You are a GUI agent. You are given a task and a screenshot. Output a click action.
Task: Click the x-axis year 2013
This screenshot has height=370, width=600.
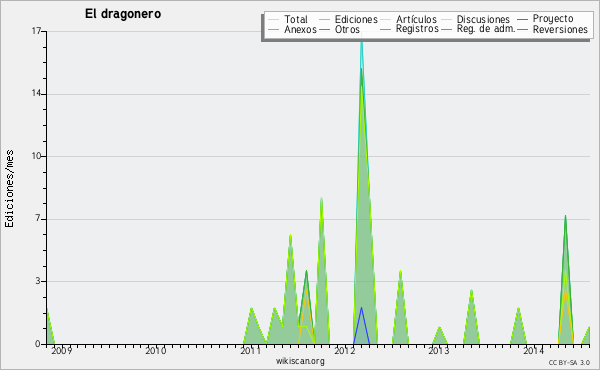pos(439,350)
